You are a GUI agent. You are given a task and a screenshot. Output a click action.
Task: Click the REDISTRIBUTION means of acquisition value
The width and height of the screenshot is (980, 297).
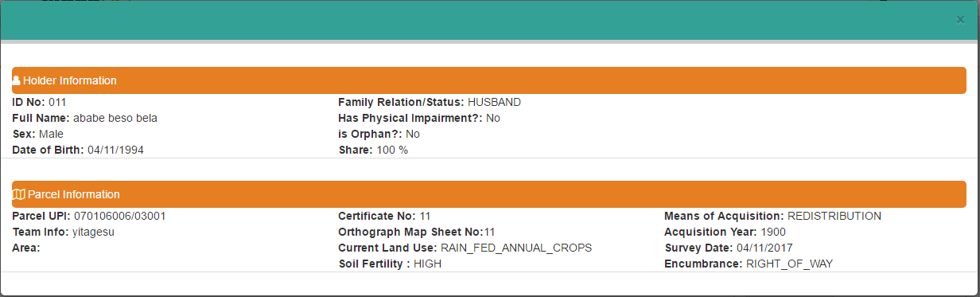[x=834, y=216]
